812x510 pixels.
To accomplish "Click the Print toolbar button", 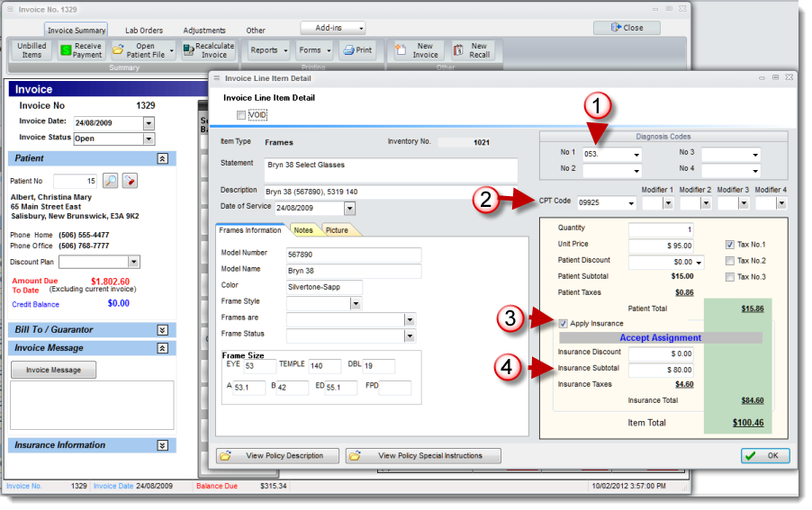I will pyautogui.click(x=358, y=50).
